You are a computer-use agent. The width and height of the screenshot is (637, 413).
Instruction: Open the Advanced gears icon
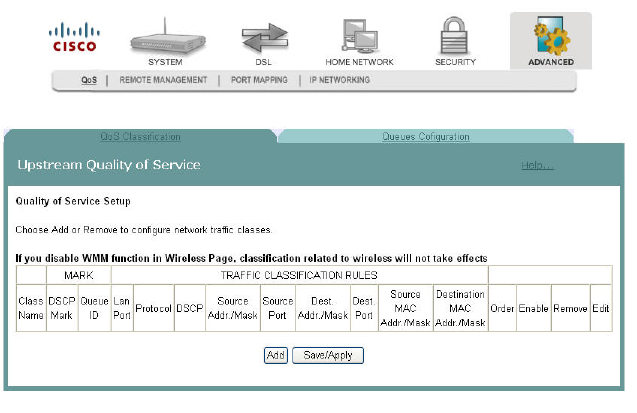tap(551, 36)
